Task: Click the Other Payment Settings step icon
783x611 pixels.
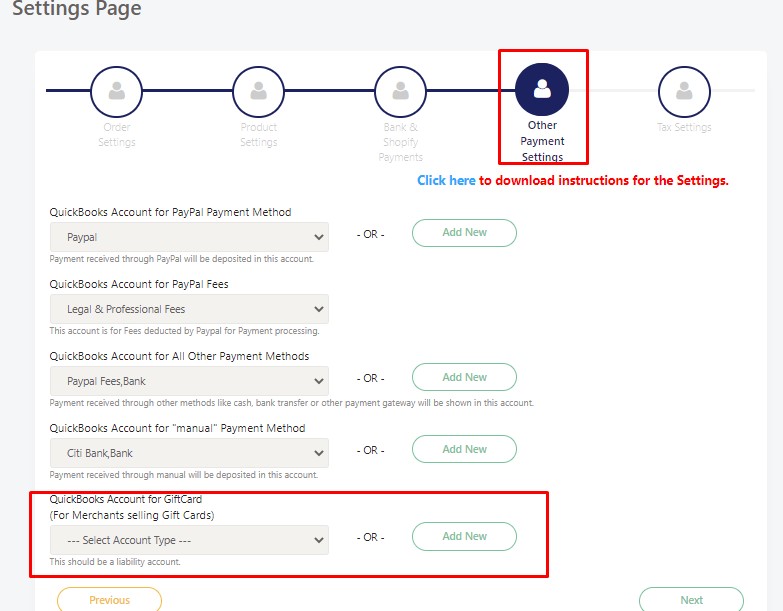Action: click(542, 89)
